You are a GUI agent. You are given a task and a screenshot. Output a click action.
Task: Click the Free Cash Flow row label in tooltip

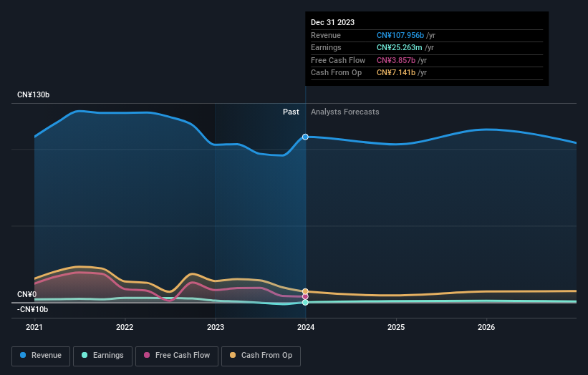click(338, 60)
